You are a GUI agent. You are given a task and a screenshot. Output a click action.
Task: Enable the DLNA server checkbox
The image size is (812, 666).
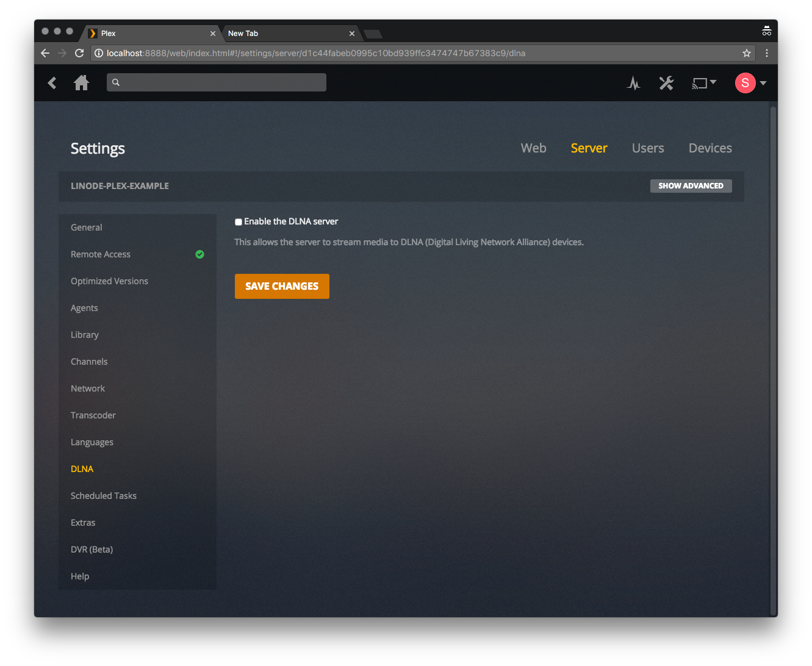(x=239, y=222)
